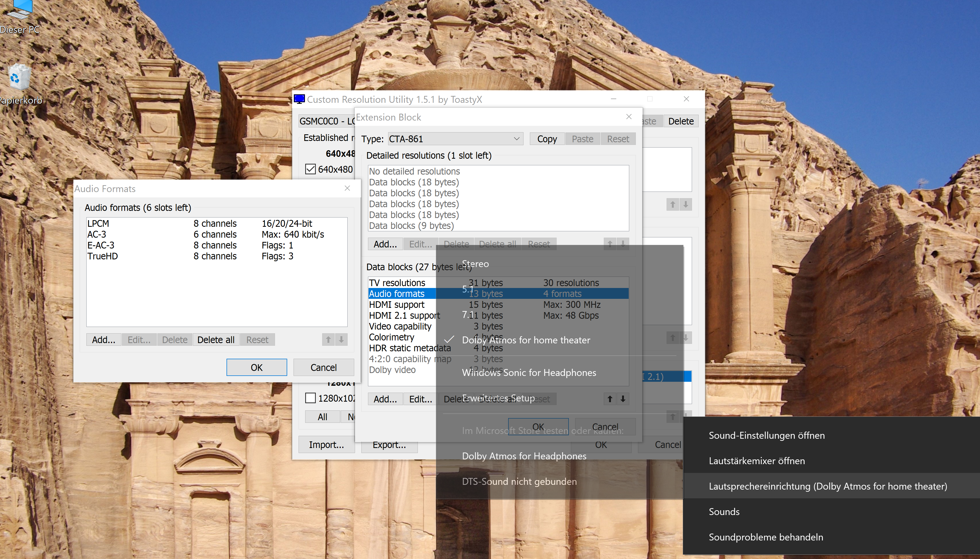Choose Windows Sonic for Headphones
Image resolution: width=980 pixels, height=559 pixels.
pos(529,372)
